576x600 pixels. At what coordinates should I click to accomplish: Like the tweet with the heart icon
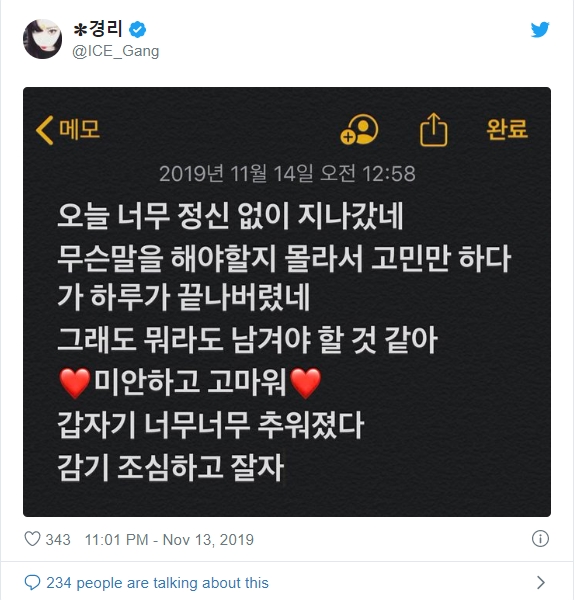(x=32, y=539)
